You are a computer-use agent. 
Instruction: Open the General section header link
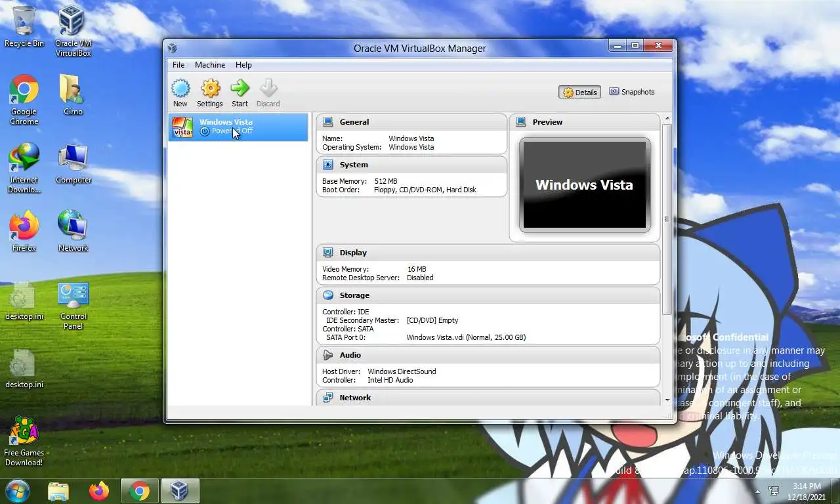[354, 122]
